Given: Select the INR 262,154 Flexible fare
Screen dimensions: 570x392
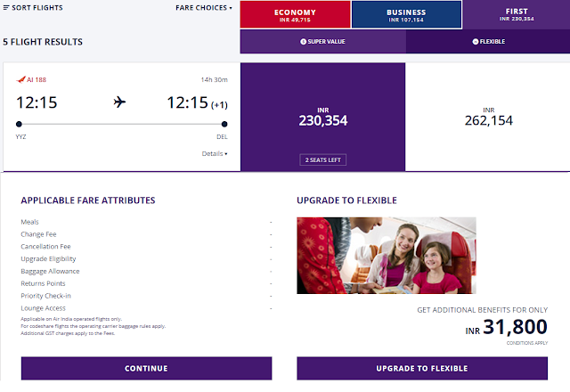Looking at the screenshot, I should pyautogui.click(x=488, y=117).
